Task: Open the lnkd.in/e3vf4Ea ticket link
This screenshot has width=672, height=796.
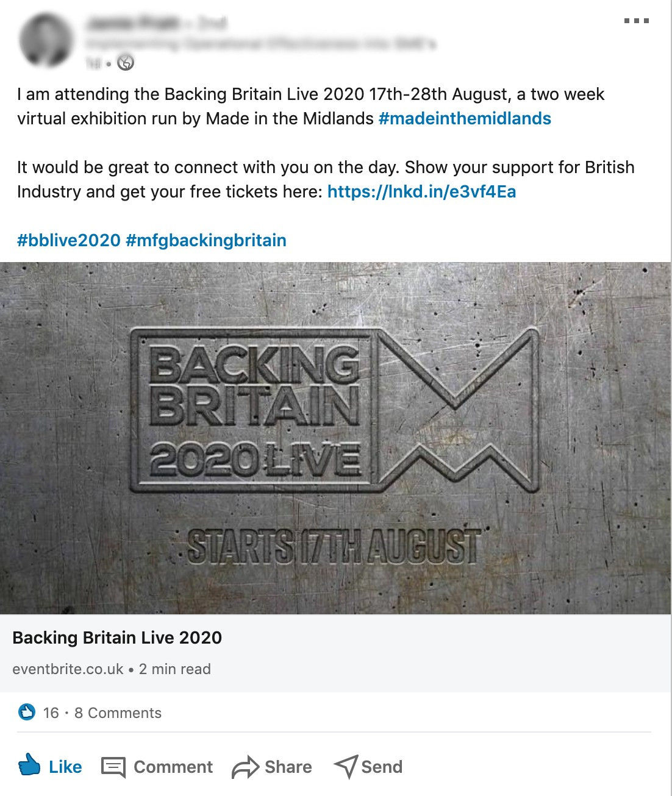Action: coord(421,191)
